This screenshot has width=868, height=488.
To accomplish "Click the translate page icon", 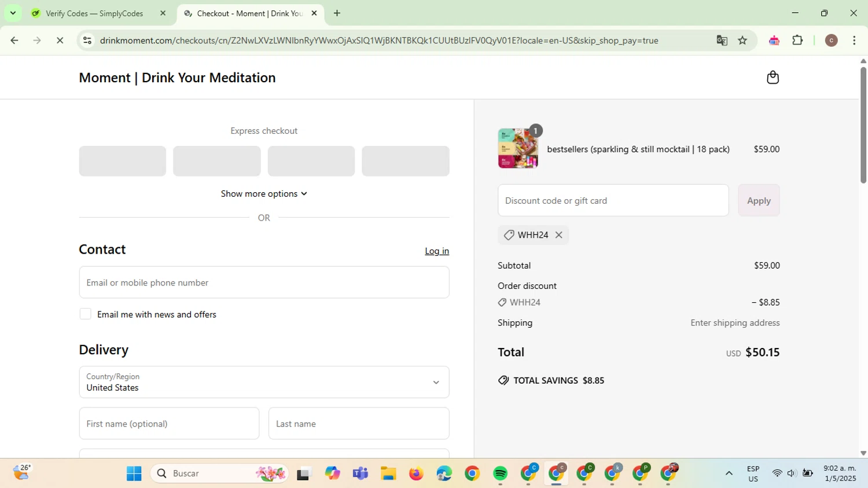I will (722, 41).
